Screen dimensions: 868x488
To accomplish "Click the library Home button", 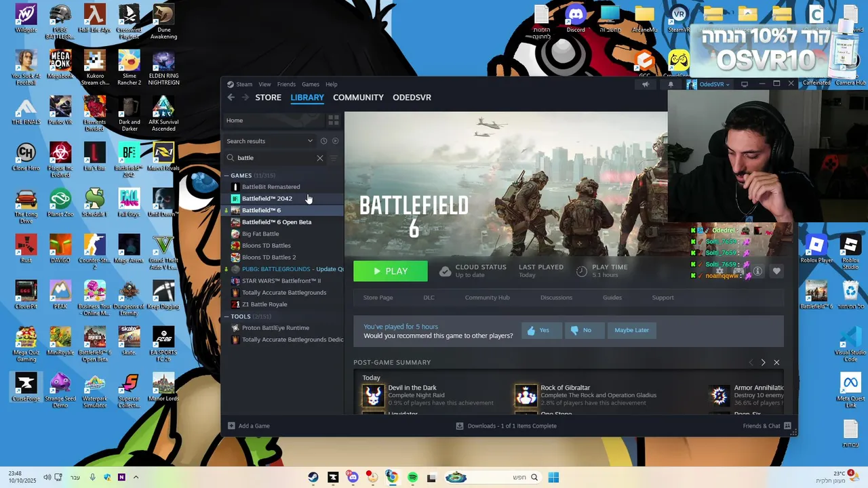I will (x=273, y=120).
